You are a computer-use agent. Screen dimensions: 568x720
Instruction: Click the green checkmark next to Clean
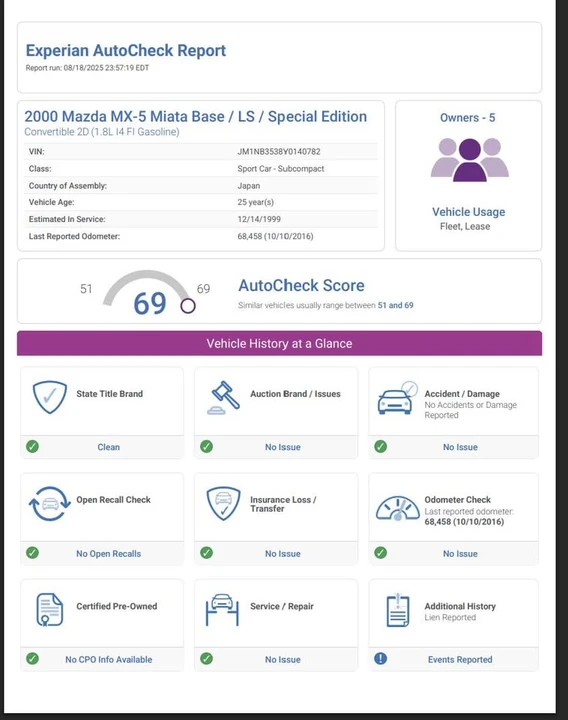[32, 446]
